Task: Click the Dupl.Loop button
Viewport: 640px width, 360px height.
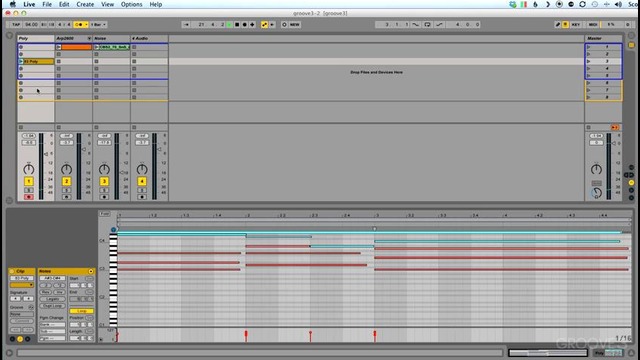Action: coord(52,306)
